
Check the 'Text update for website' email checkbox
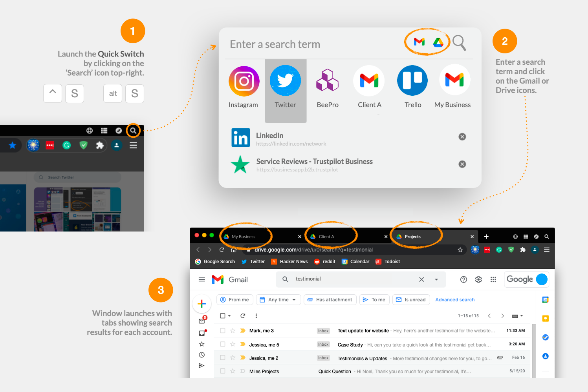coord(223,331)
